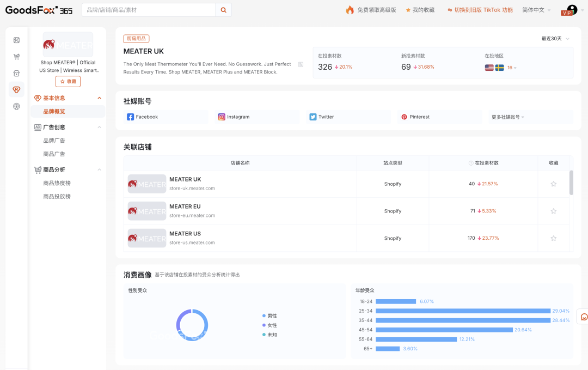The height and width of the screenshot is (370, 588).
Task: Select the brand badge icon in the sidebar
Action: point(16,90)
